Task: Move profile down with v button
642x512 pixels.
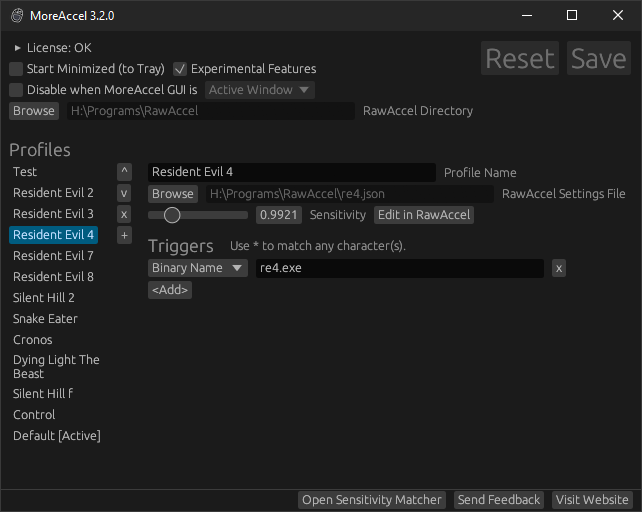Action: click(124, 193)
